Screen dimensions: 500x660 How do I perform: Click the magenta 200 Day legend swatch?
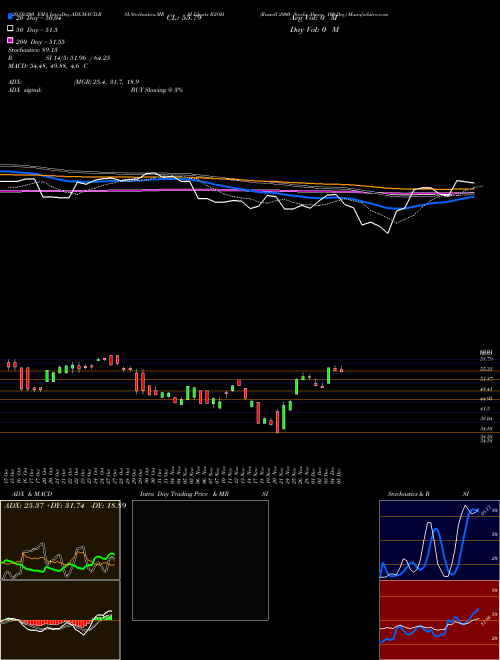coord(10,40)
